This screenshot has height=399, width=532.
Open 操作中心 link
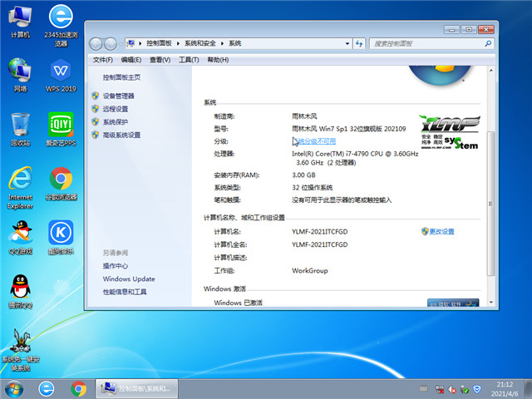pos(116,266)
